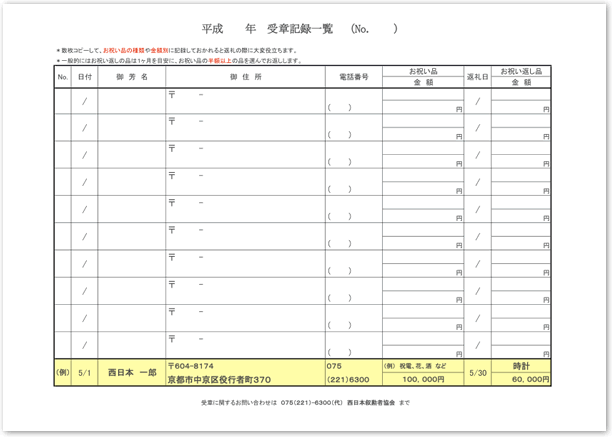This screenshot has width=612, height=437.
Task: Click the (No. ) field in the title
Action: (374, 28)
